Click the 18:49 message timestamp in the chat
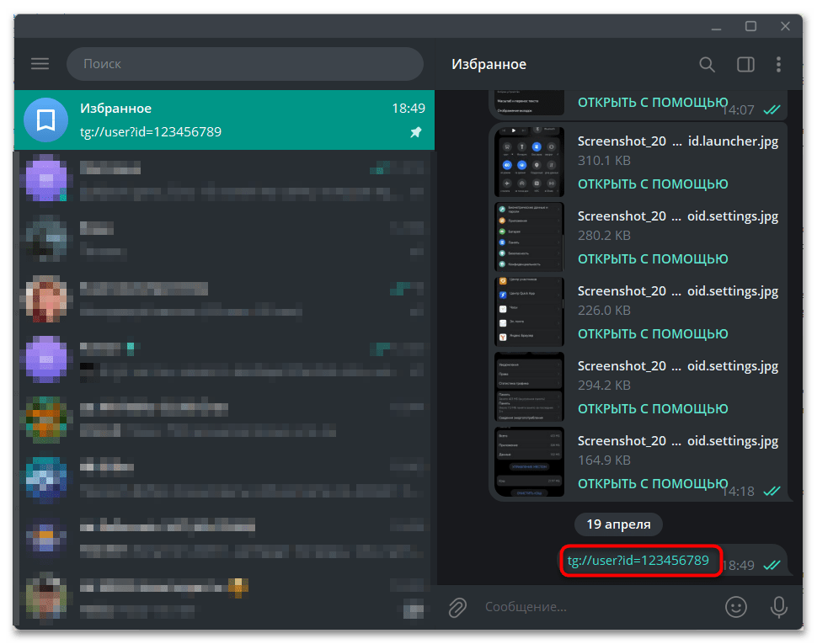817x644 pixels. click(x=739, y=566)
